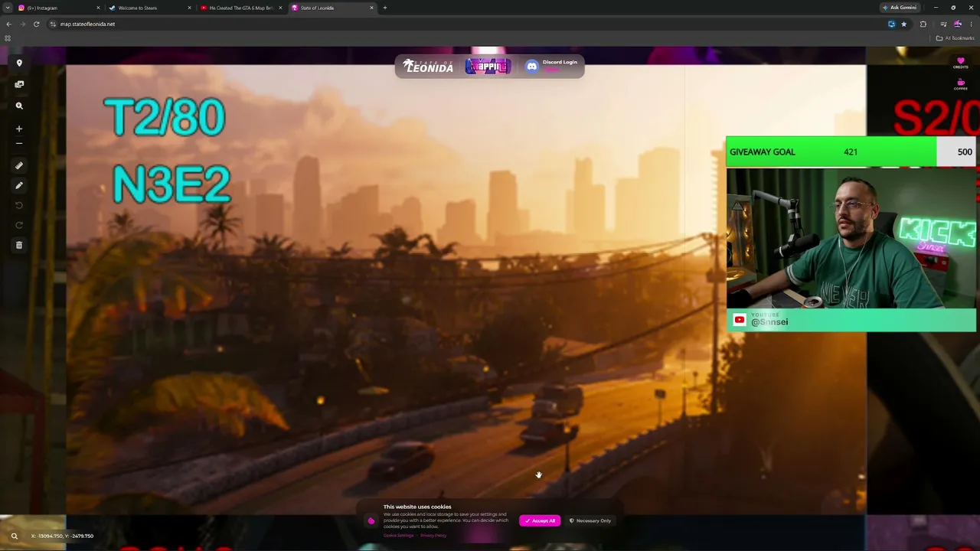Click the "This website uses cookies" heading
Screen dimensions: 980x551
pyautogui.click(x=417, y=507)
